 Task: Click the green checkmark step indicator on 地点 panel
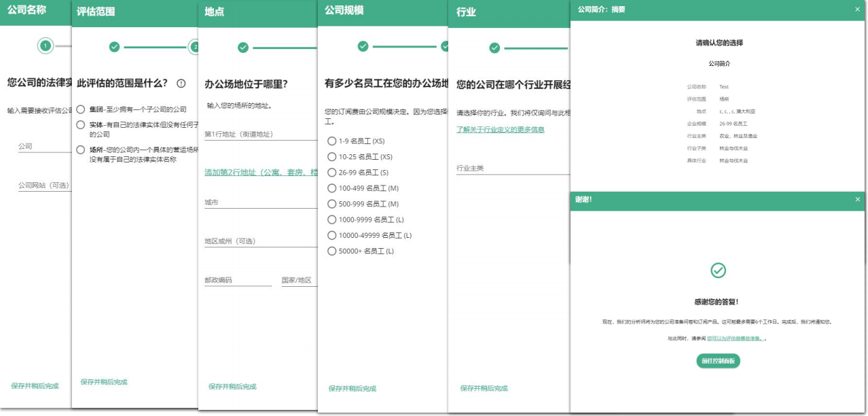click(x=242, y=48)
